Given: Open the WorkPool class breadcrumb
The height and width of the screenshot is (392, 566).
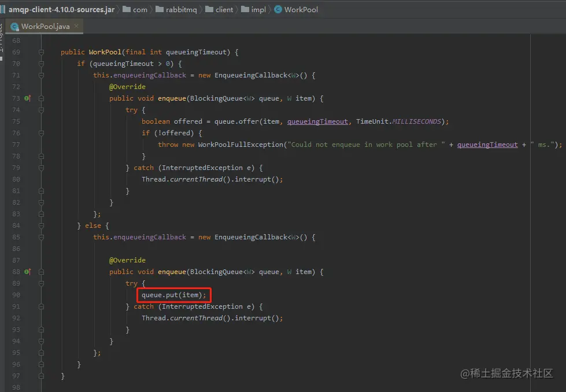Looking at the screenshot, I should pos(301,10).
